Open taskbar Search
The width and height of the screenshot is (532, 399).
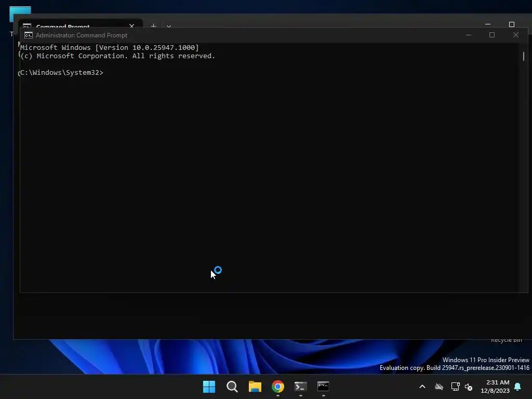coord(232,387)
